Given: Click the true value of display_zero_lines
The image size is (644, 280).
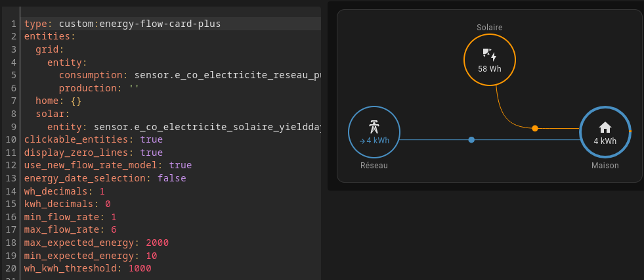Looking at the screenshot, I should tap(151, 152).
